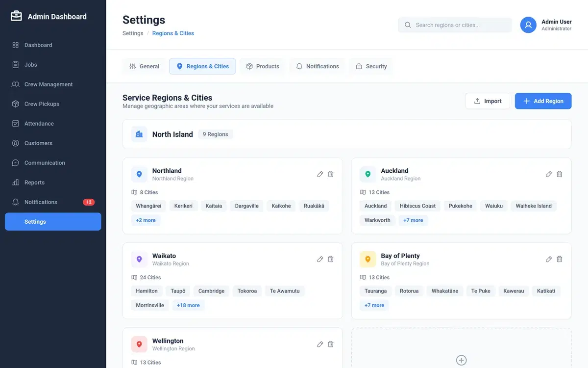Click the red Wellington pin icon
Image resolution: width=588 pixels, height=368 pixels.
point(139,344)
